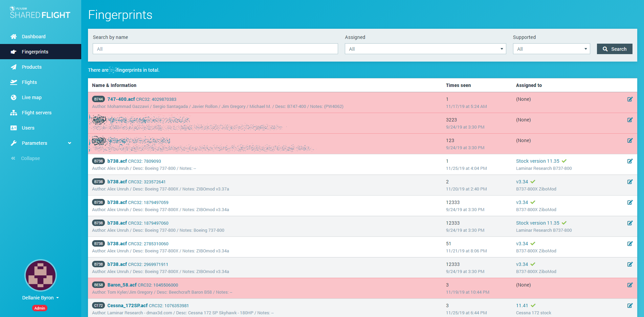This screenshot has height=317, width=644.
Task: Edit the fingerprint seen 123 times
Action: click(x=630, y=140)
